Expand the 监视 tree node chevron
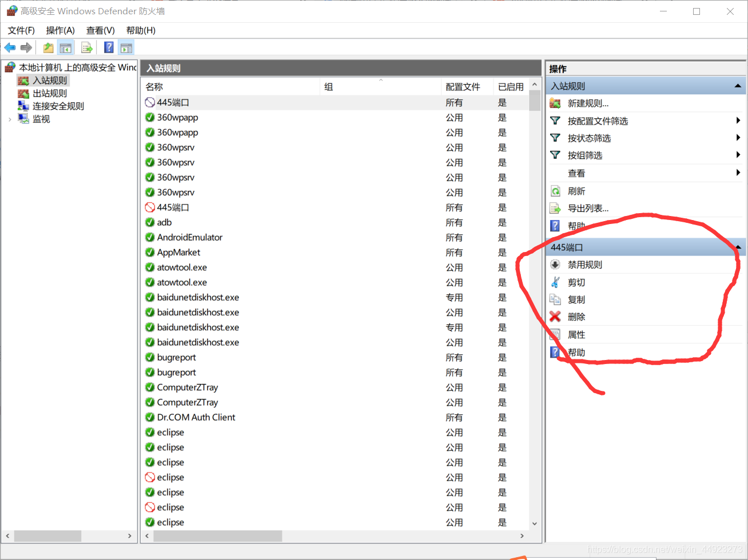Image resolution: width=748 pixels, height=560 pixels. 10,119
